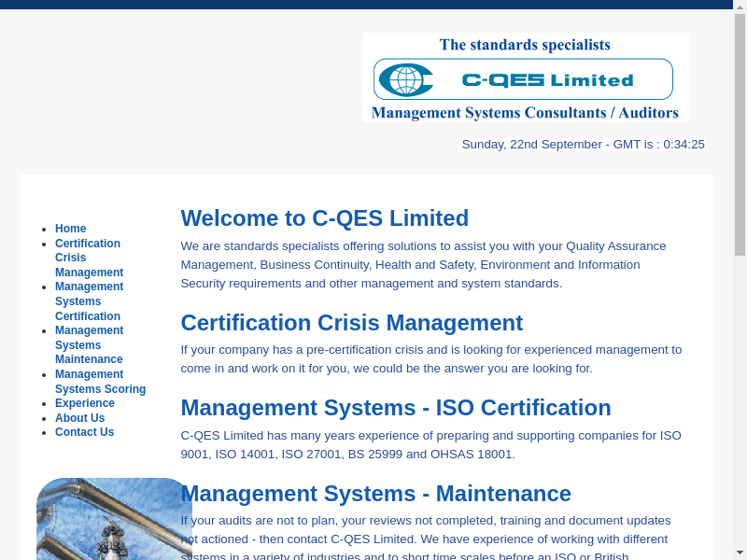
Task: Open Certification Crisis Management sidebar link
Action: tap(89, 258)
